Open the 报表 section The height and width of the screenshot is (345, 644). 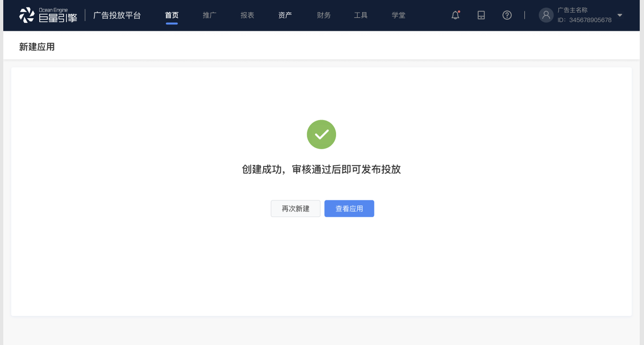tap(247, 15)
